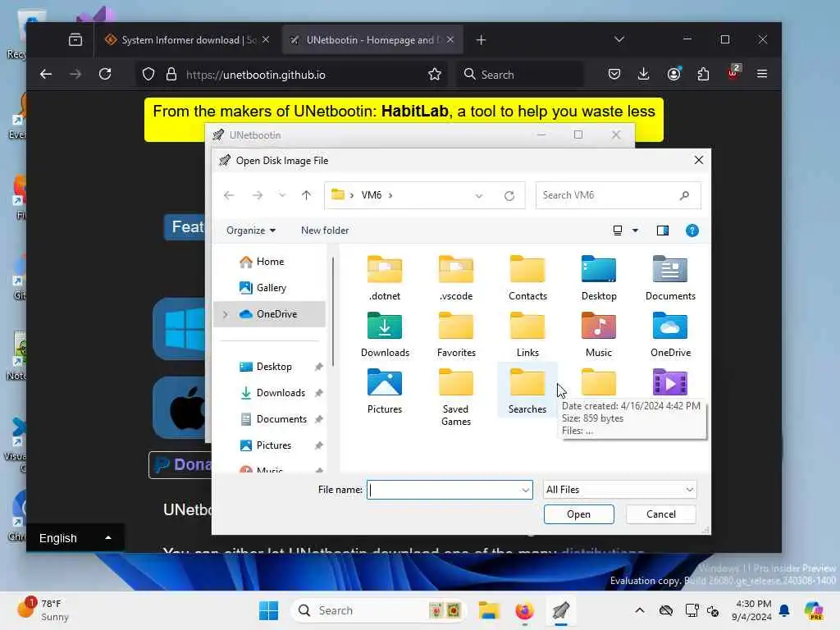The image size is (840, 630).
Task: Open the .dotnet folder
Action: (x=385, y=278)
